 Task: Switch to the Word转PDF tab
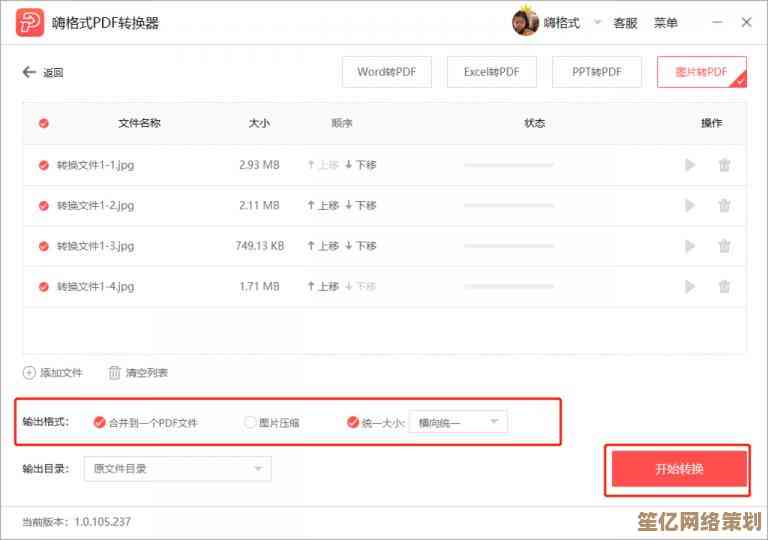(x=386, y=72)
